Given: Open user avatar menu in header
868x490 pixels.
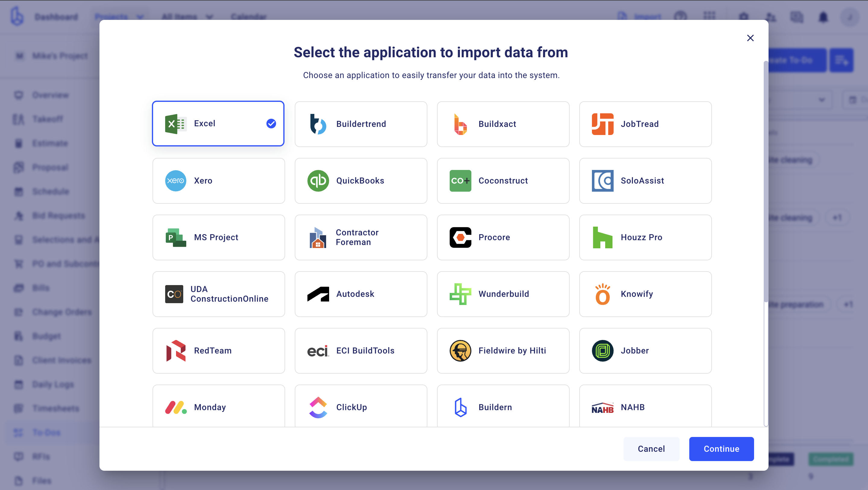Looking at the screenshot, I should [x=850, y=17].
